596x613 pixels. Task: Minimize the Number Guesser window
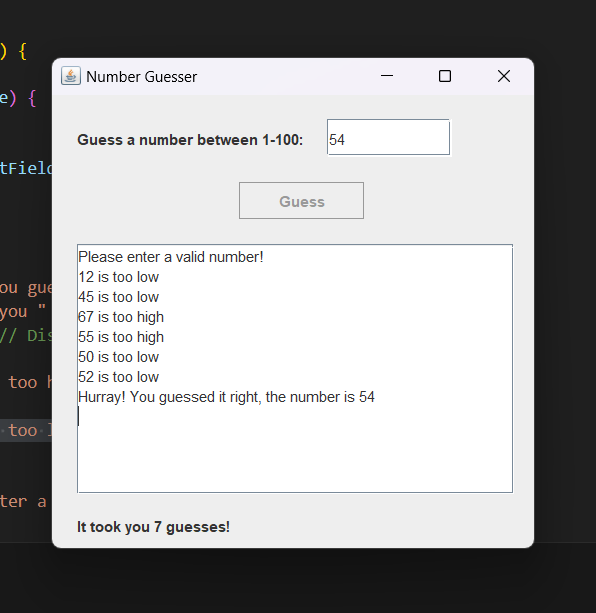pos(387,76)
